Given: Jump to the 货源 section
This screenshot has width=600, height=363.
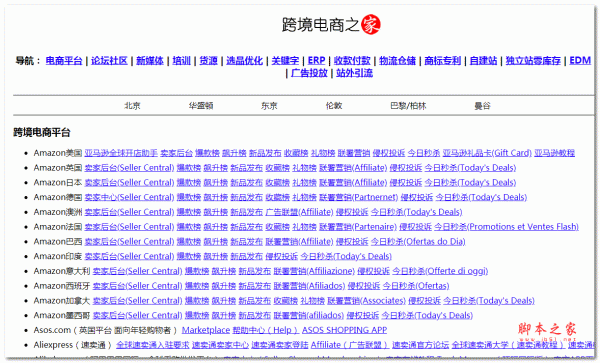Looking at the screenshot, I should pyautogui.click(x=209, y=60).
